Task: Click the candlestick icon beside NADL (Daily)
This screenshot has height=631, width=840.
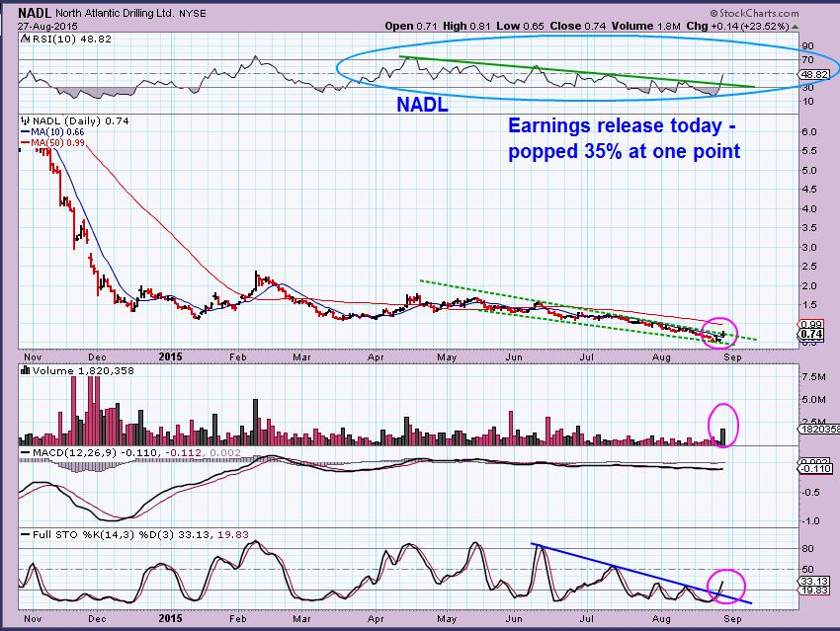Action: pos(25,120)
